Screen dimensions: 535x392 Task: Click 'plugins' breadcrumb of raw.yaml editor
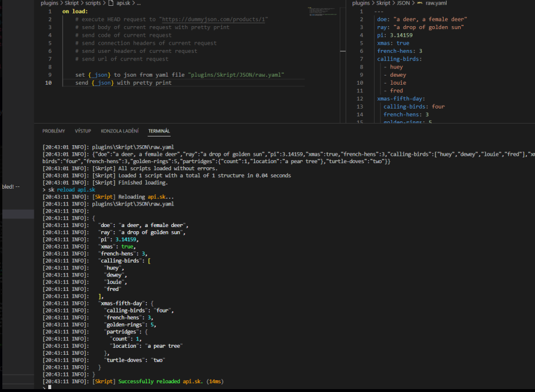(361, 3)
